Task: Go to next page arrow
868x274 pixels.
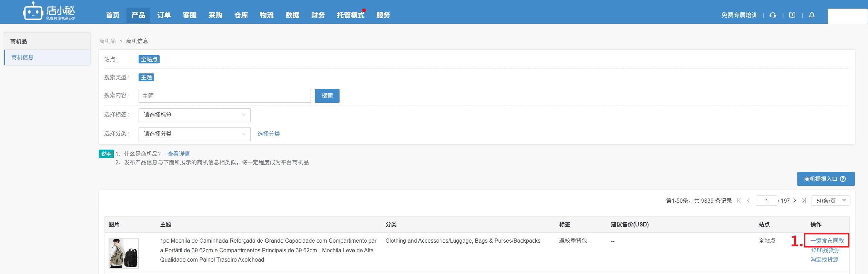Action: [x=795, y=201]
